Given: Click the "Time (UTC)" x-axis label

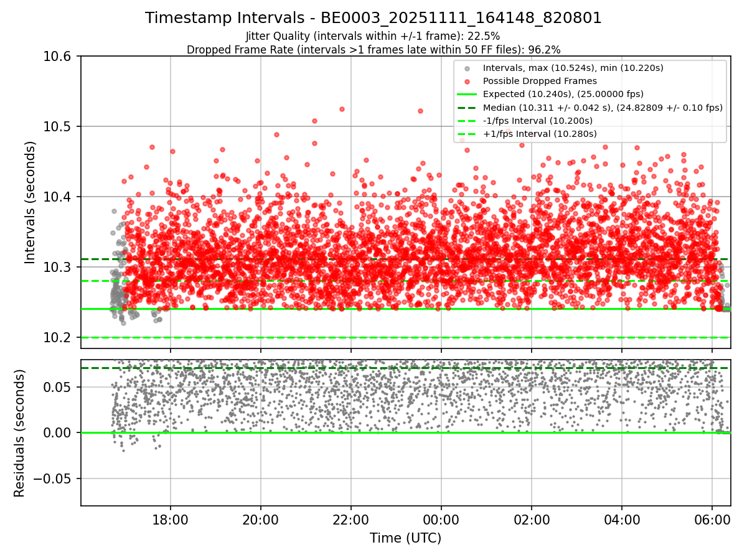Looking at the screenshot, I should pyautogui.click(x=405, y=538).
